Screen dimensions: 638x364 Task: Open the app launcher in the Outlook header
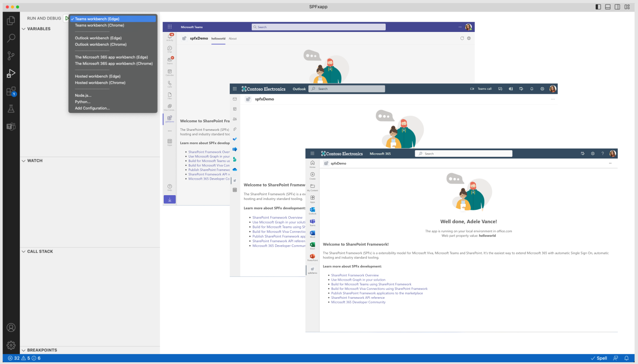(235, 89)
